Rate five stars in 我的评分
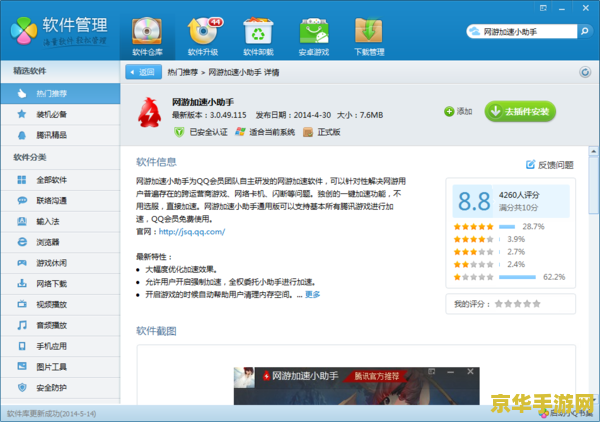The width and height of the screenshot is (600, 422). 536,304
